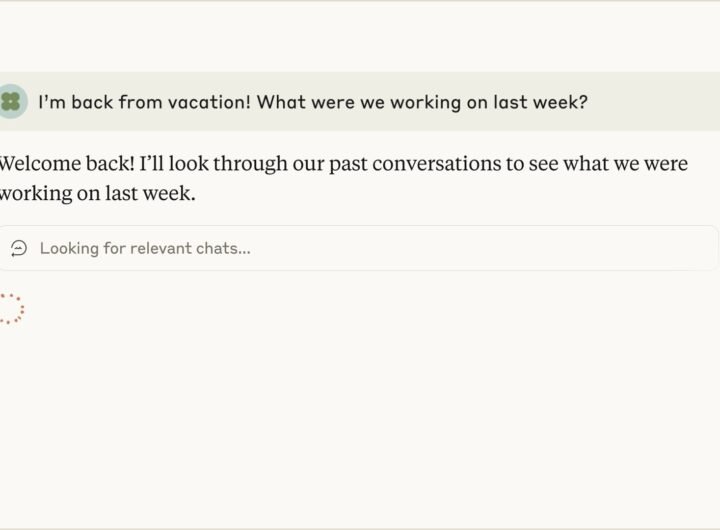Click the orange loading spinner

[x=10, y=309]
